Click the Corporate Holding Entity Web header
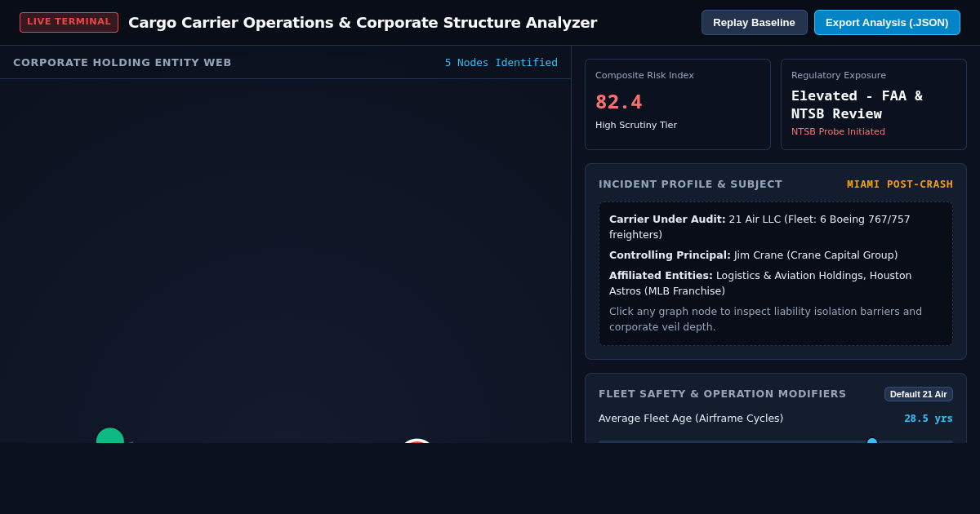This screenshot has width=980, height=514. 122,63
